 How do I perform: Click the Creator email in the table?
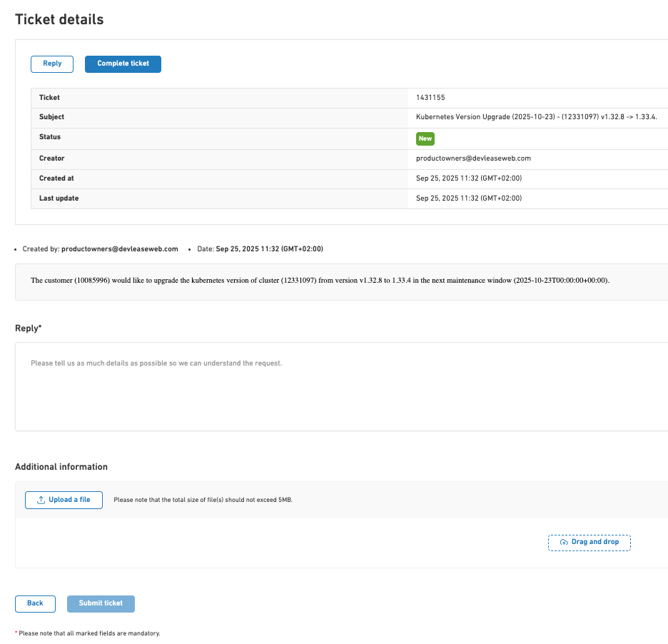point(473,159)
